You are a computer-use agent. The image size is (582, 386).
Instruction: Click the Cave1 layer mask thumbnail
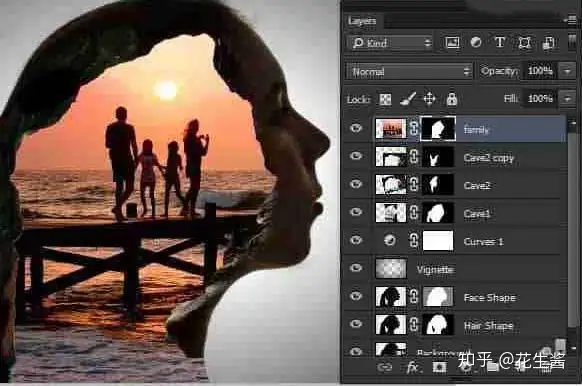click(438, 212)
